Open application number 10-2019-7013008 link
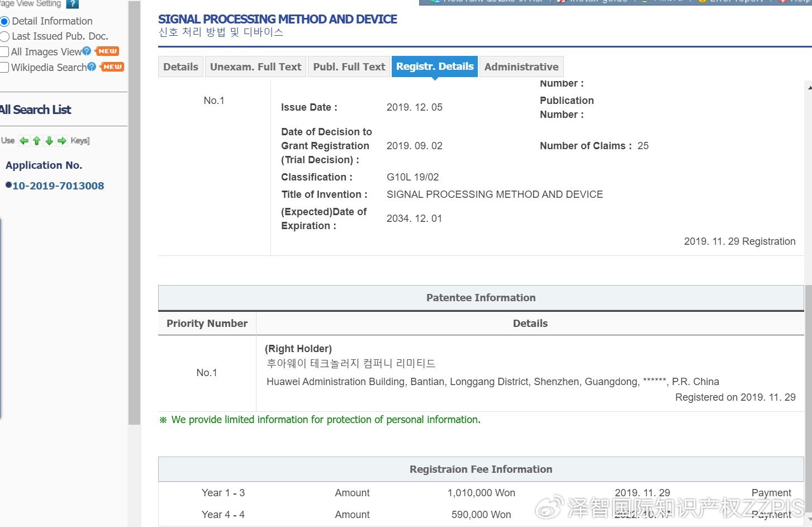 58,186
